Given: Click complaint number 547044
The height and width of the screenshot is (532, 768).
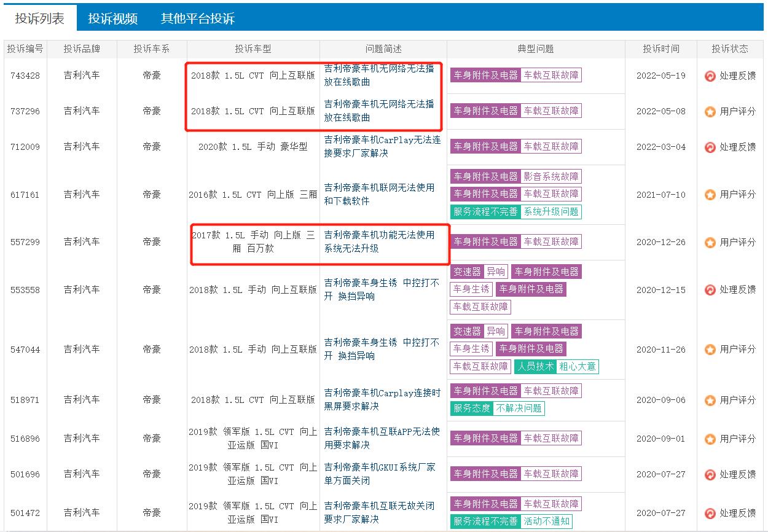Looking at the screenshot, I should click(25, 350).
